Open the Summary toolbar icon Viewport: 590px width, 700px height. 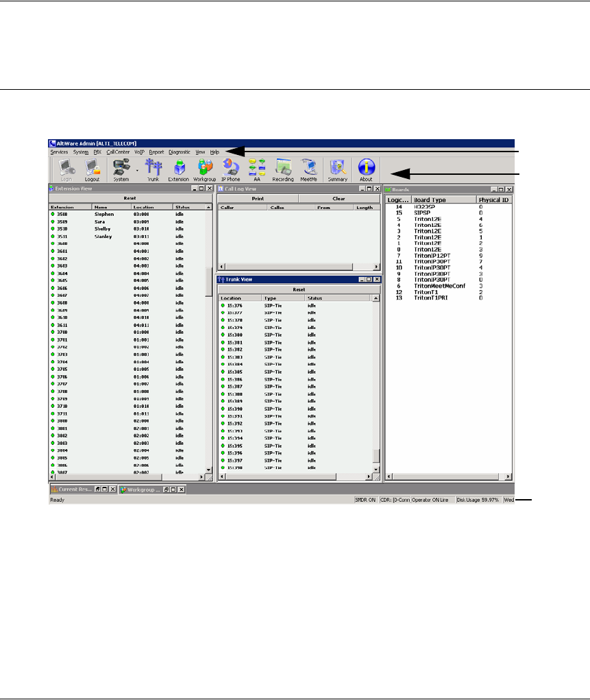(337, 171)
